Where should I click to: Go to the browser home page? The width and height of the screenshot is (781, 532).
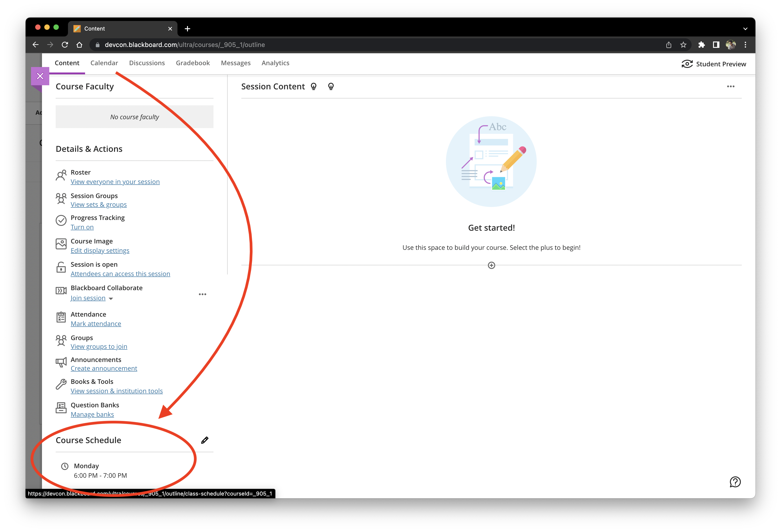point(79,45)
